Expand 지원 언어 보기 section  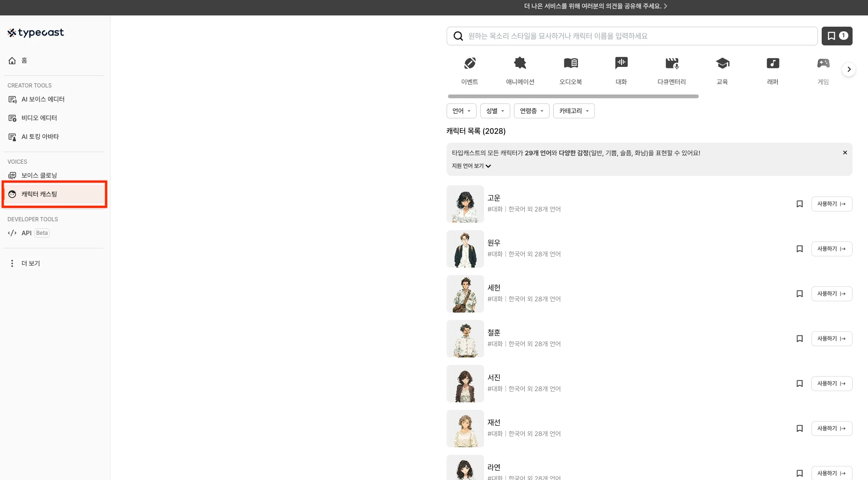tap(471, 166)
